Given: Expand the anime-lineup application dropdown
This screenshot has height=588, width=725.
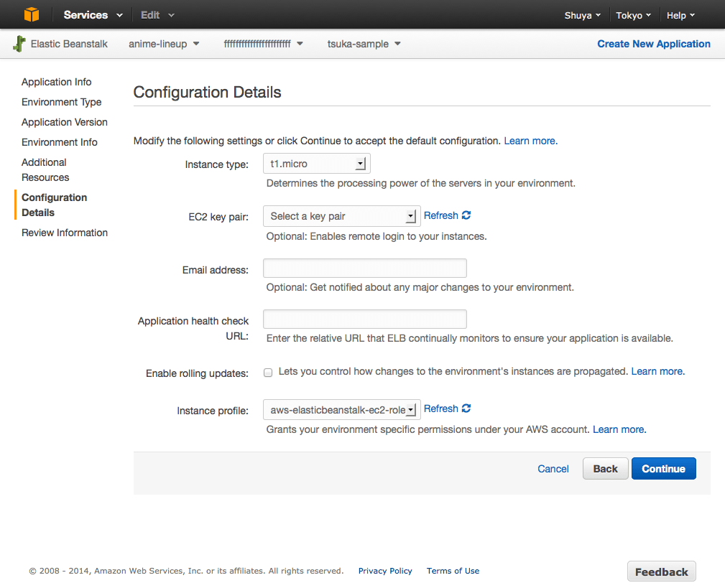Looking at the screenshot, I should pos(164,44).
